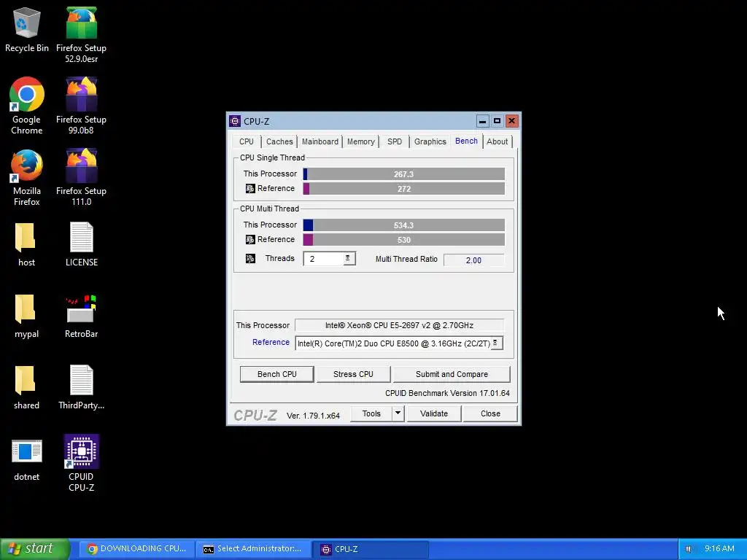Click multi thread Reference 530 bar

404,239
